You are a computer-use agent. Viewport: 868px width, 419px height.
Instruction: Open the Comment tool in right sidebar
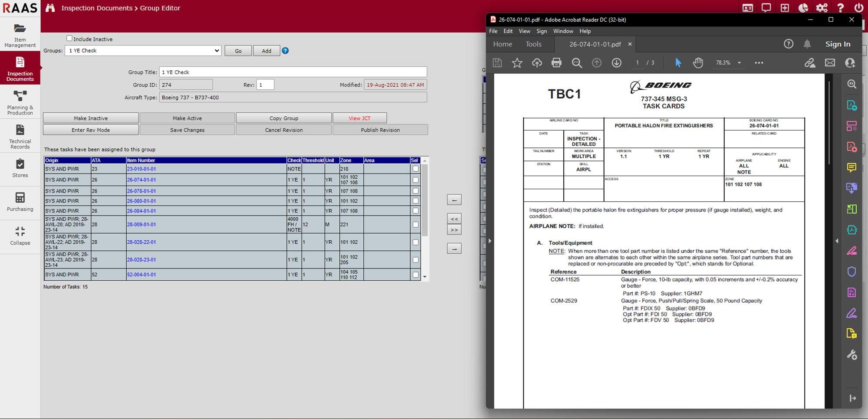tap(852, 167)
